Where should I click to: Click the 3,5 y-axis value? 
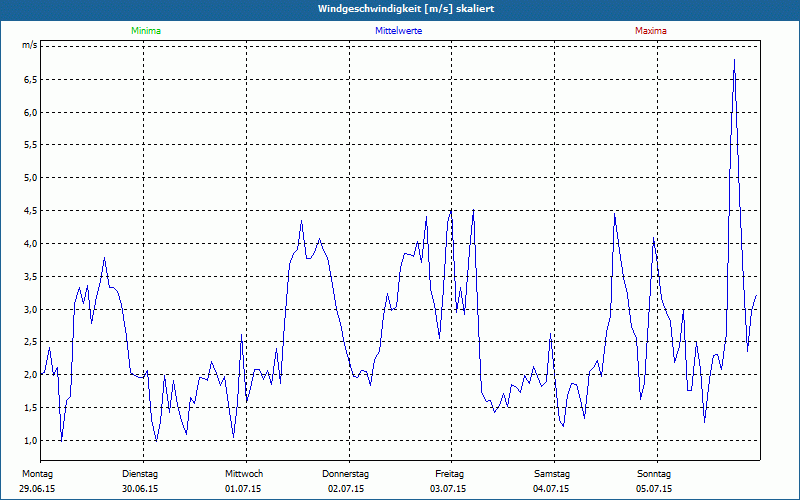coord(31,277)
